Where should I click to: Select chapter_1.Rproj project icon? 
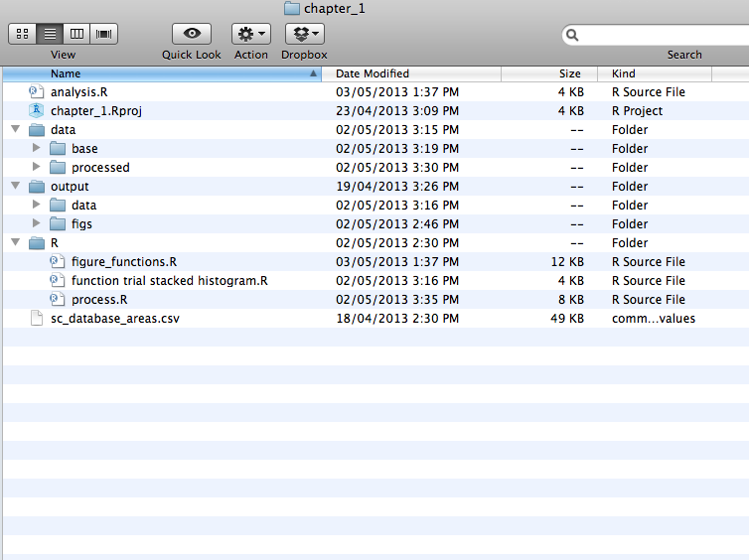point(36,111)
